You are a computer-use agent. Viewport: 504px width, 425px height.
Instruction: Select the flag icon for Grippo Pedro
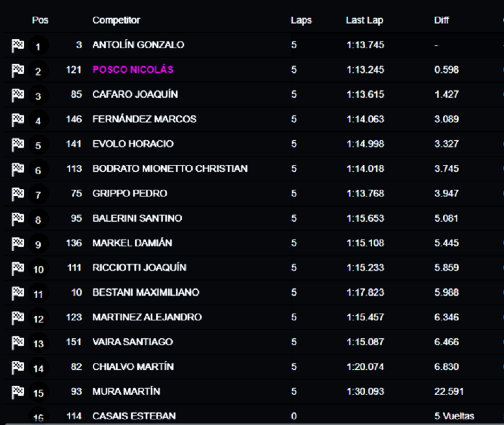tap(18, 194)
